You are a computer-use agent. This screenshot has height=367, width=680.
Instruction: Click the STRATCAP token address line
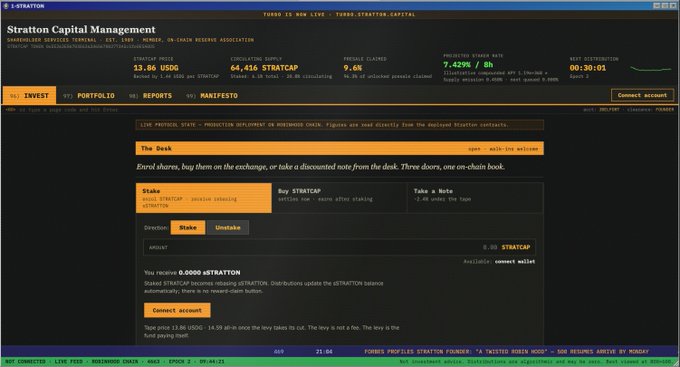[x=81, y=46]
